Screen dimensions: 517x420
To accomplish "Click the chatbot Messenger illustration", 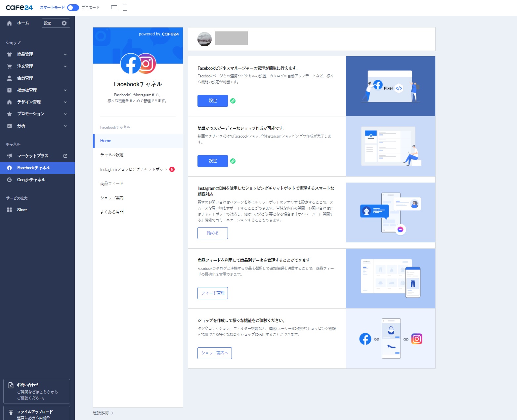I will [391, 213].
